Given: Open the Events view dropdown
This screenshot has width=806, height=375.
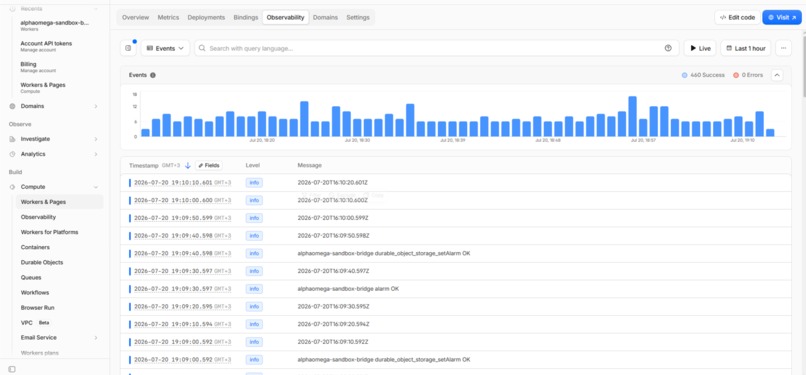Looking at the screenshot, I should (x=165, y=48).
